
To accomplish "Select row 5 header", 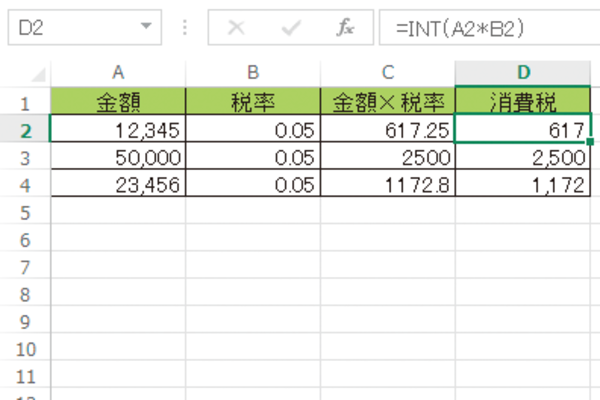I will tap(25, 212).
